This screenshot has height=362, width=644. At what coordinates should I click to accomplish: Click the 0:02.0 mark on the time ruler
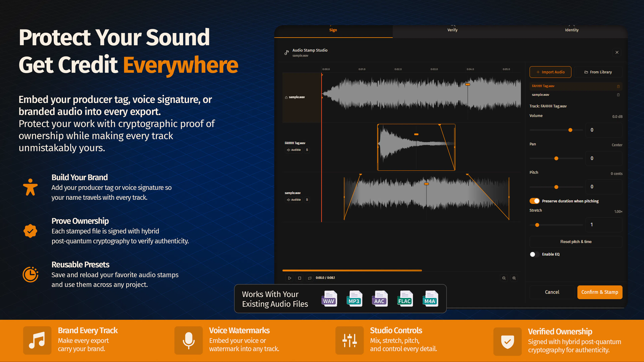pos(398,69)
